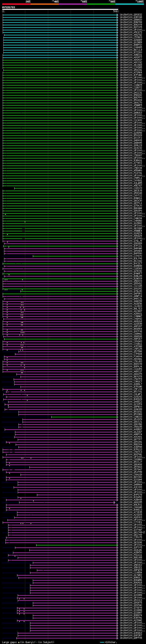
Task: Click hit UniRef100_Q9V281
Action: point(131,442)
